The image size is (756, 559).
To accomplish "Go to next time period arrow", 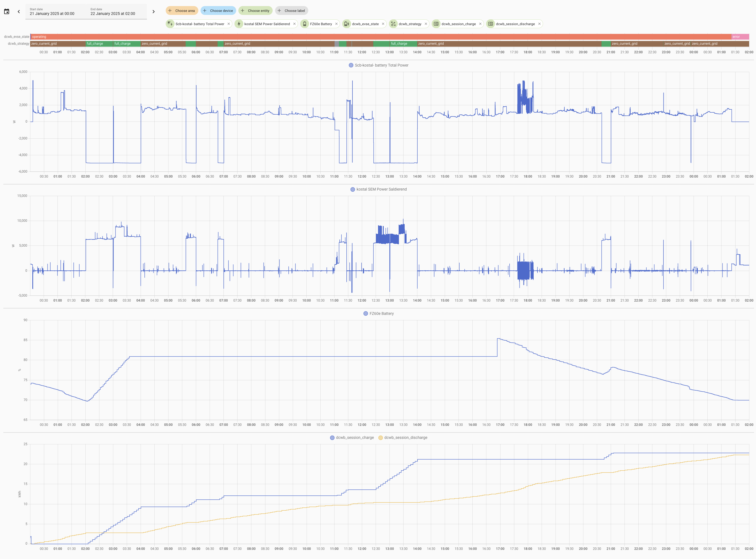I will [x=153, y=12].
